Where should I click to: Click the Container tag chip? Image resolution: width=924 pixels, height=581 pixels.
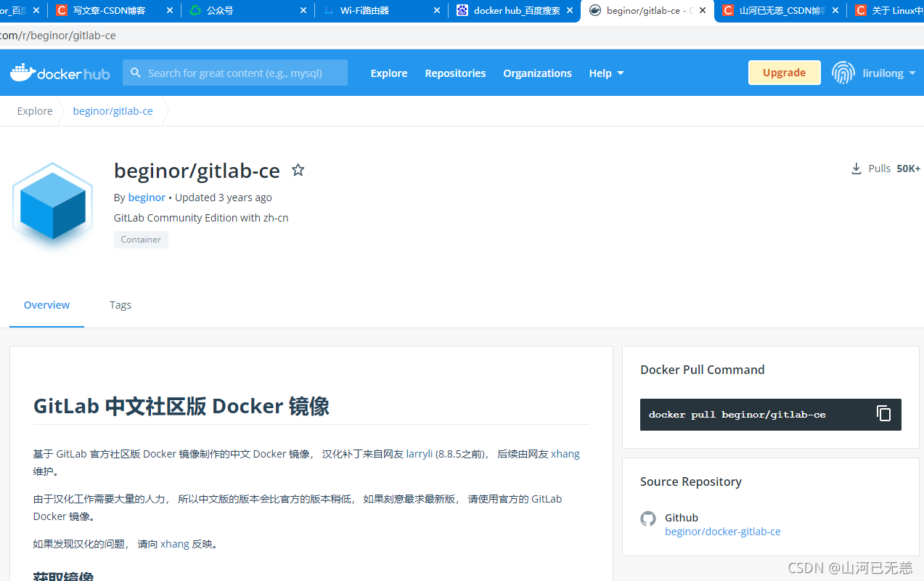tap(141, 240)
